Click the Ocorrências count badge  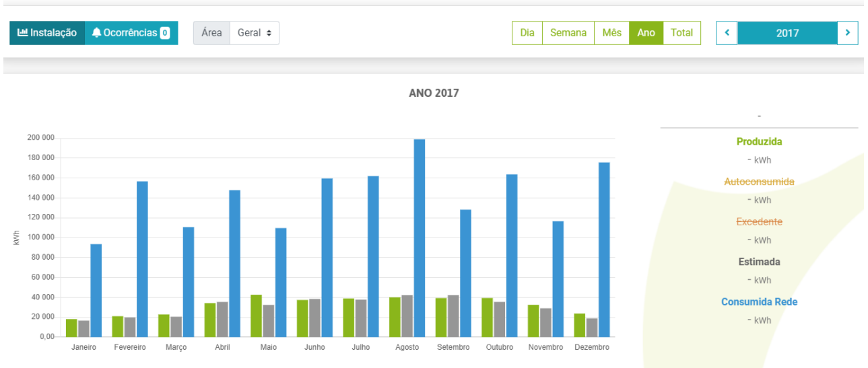165,33
